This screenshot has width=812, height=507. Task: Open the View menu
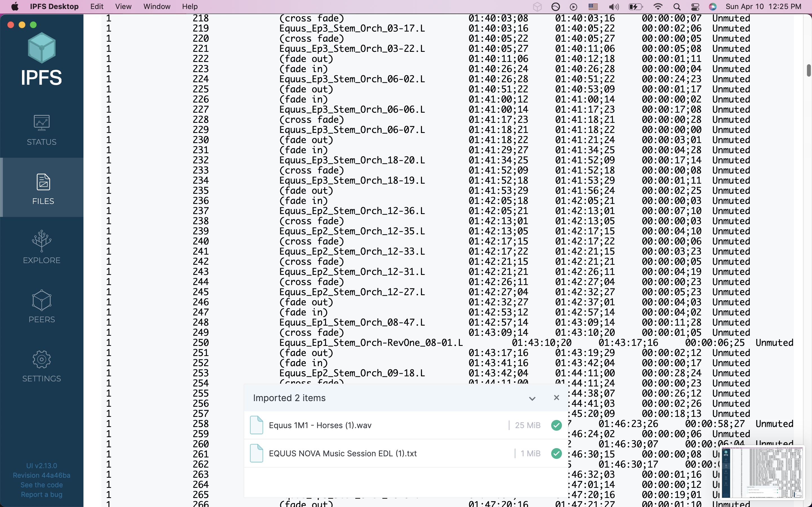click(x=123, y=7)
